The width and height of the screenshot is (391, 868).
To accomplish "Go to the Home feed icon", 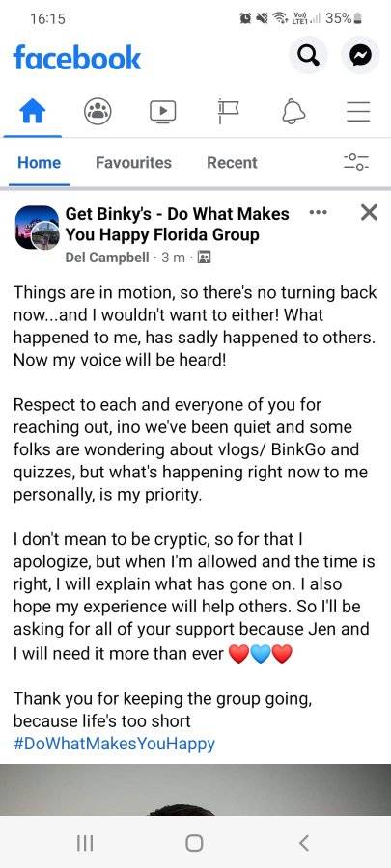I will coord(32,113).
